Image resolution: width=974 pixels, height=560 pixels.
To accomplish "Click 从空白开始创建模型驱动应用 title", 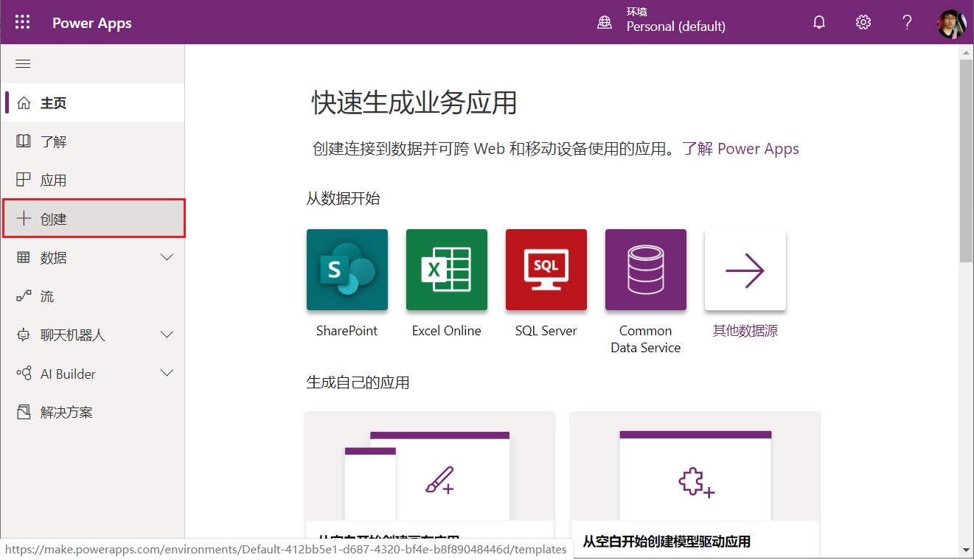I will tap(667, 542).
